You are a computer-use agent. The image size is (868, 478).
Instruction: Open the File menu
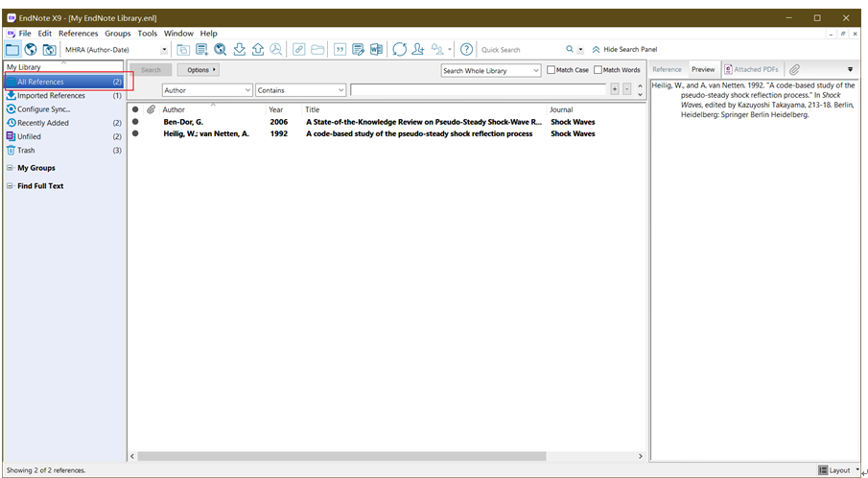25,34
